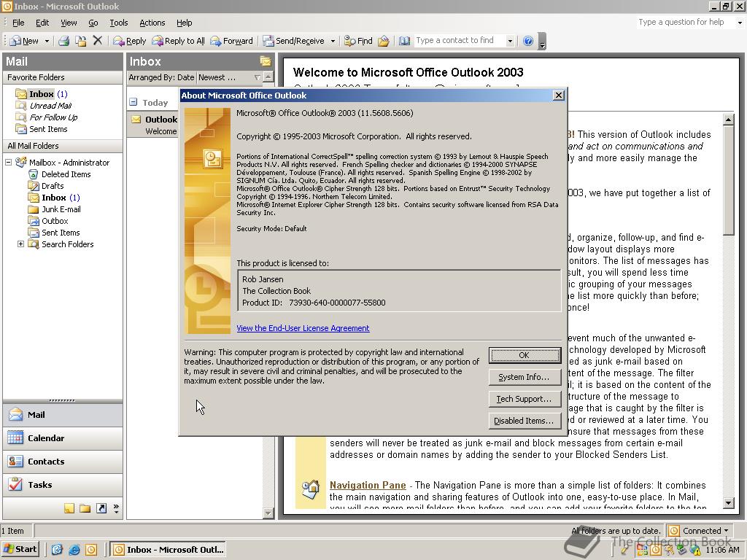Open the Notes icon in navigation pane
Viewport: 747px width, 560px height.
[69, 508]
